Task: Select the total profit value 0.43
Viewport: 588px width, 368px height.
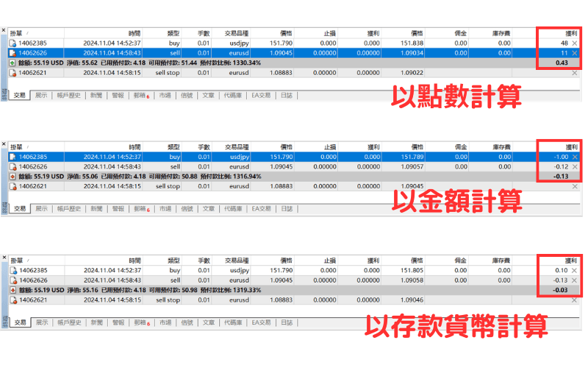Action: 562,63
